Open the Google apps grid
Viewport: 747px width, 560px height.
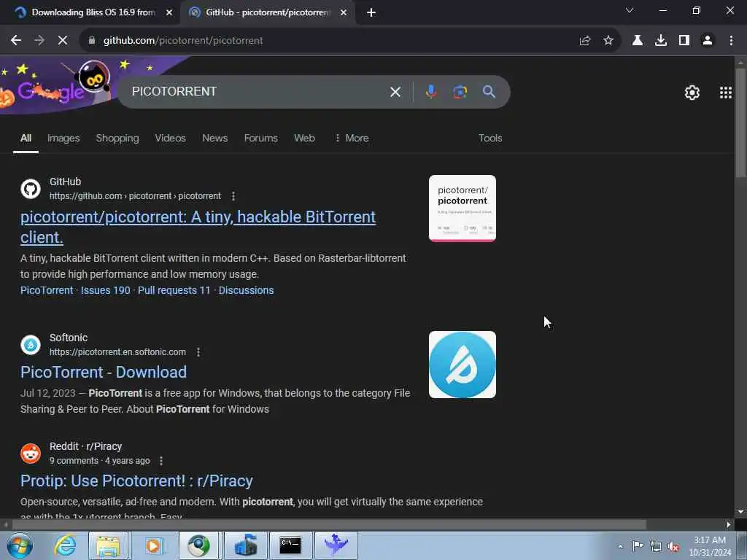[x=726, y=93]
